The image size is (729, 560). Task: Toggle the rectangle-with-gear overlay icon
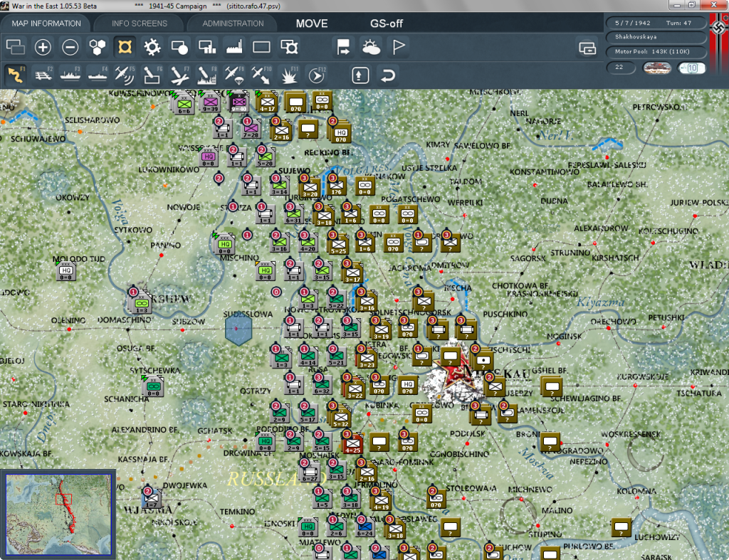[289, 47]
